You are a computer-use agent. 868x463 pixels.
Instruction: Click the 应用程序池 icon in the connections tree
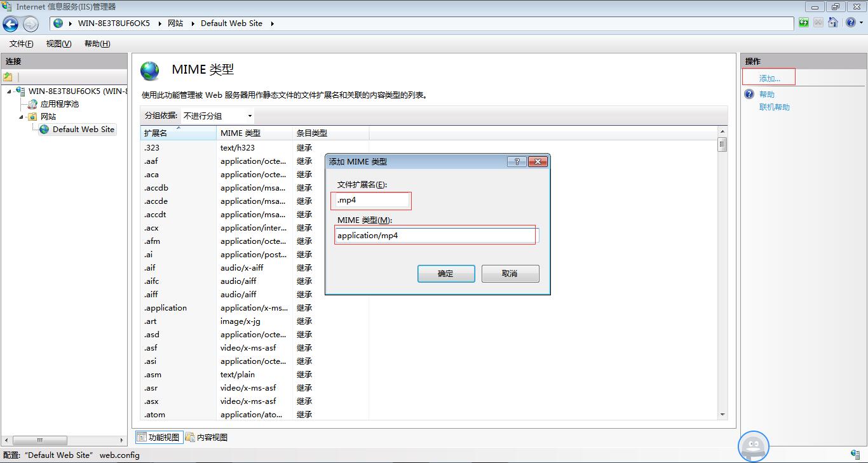[x=32, y=104]
